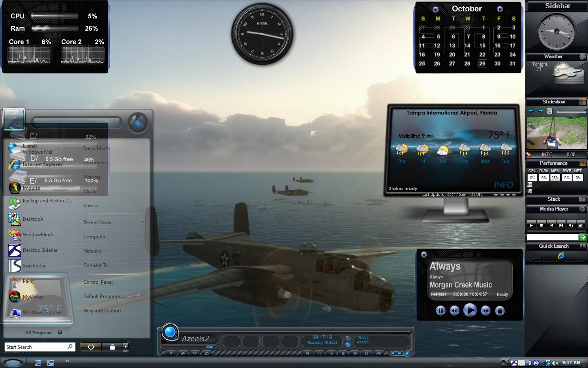Screen dimensions: 588x368
Task: Expand taskbar quick launch chevron
Action: (67, 361)
